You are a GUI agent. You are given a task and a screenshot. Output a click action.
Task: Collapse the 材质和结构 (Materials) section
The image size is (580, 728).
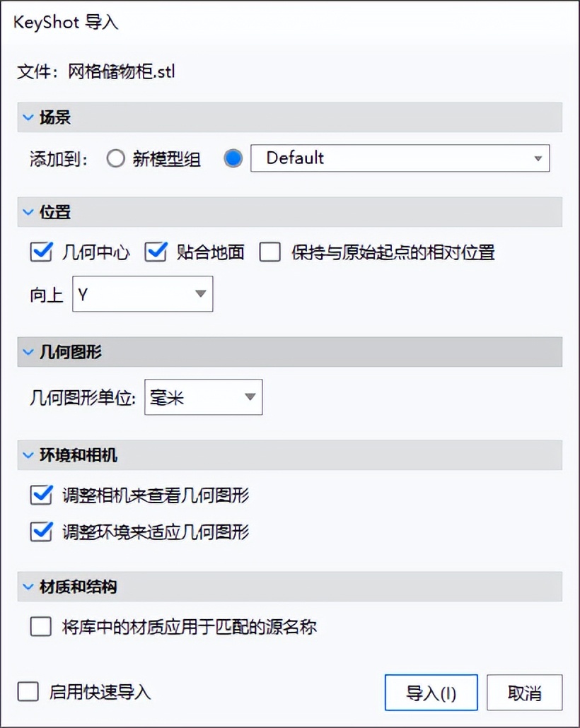pos(28,586)
